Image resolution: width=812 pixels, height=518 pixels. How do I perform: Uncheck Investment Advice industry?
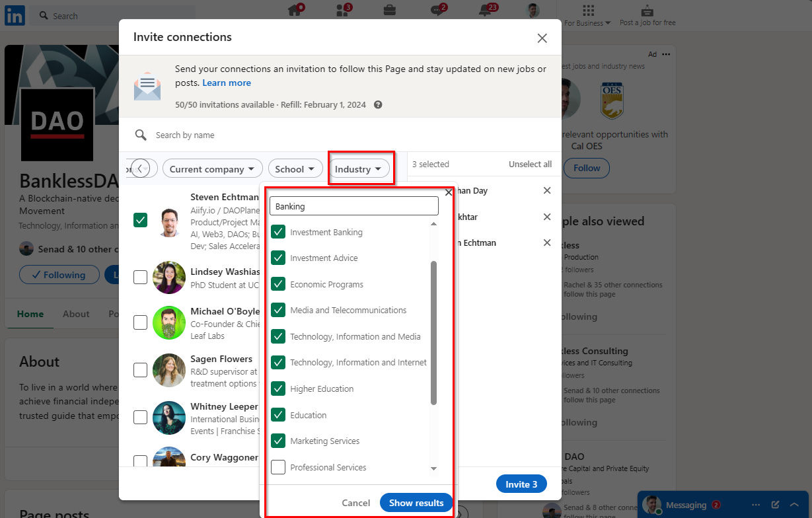point(278,258)
